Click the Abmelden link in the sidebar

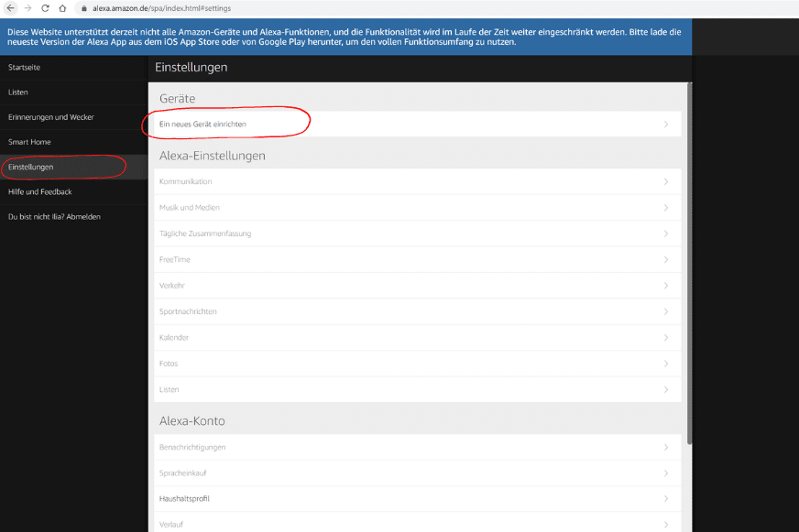point(85,216)
